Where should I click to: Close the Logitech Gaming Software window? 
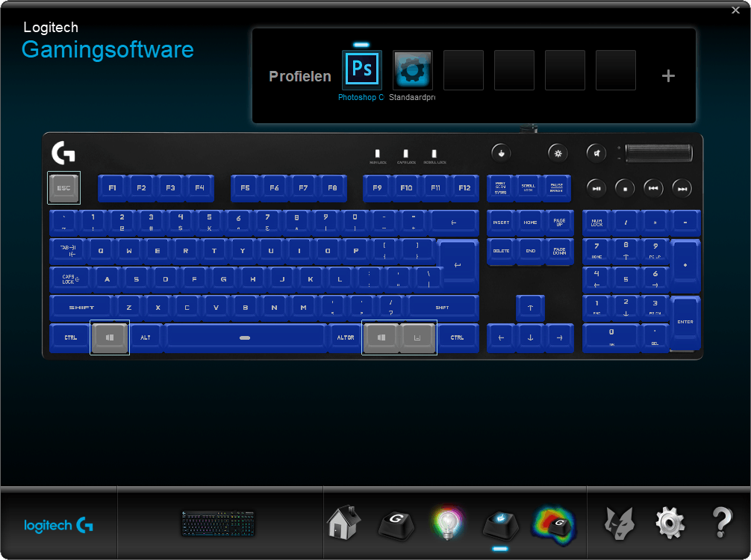pyautogui.click(x=735, y=10)
